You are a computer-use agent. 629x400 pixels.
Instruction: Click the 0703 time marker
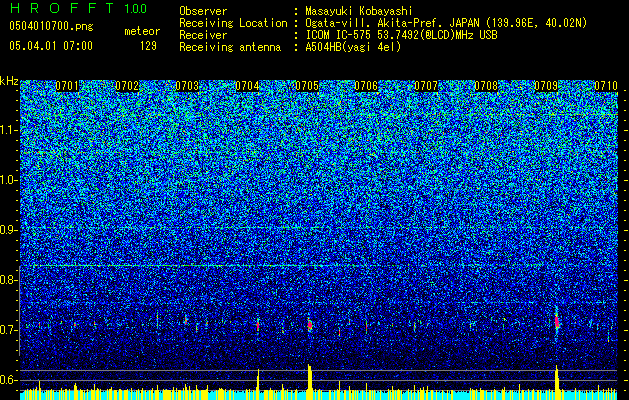tap(187, 86)
